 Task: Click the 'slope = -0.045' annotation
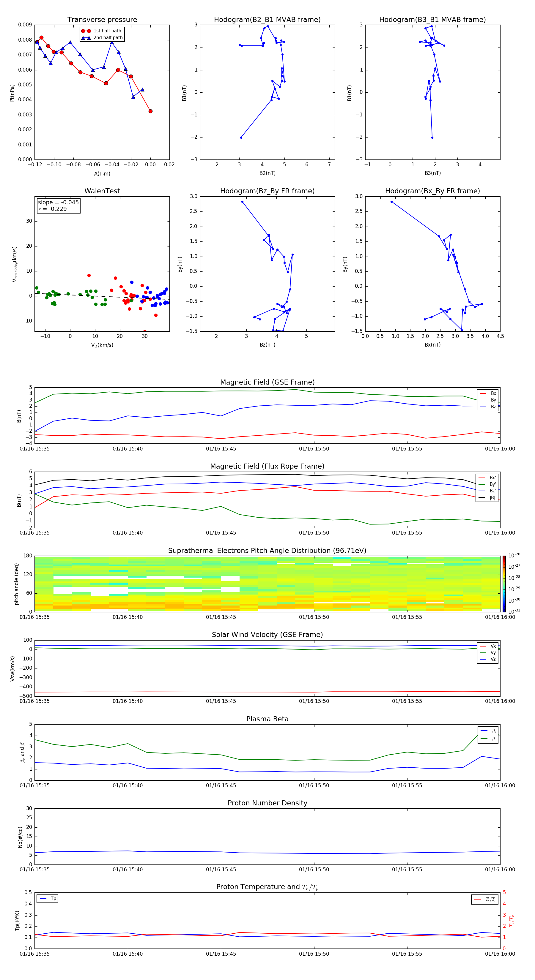[58, 203]
